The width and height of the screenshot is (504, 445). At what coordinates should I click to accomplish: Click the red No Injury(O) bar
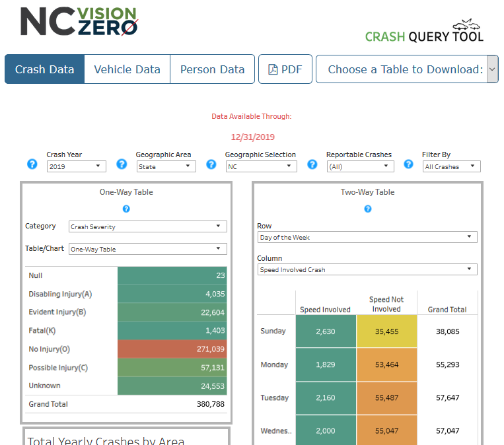point(172,349)
